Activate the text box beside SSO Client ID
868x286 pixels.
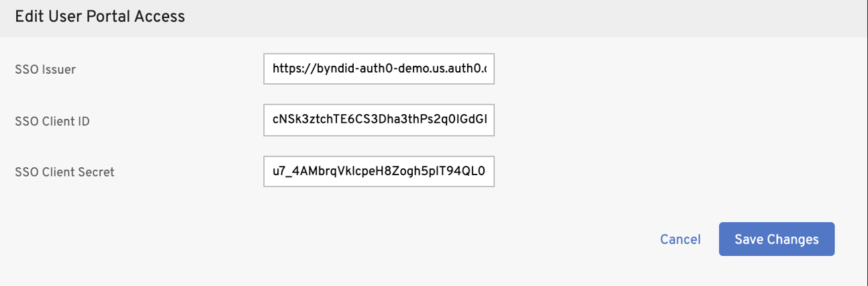pyautogui.click(x=379, y=120)
